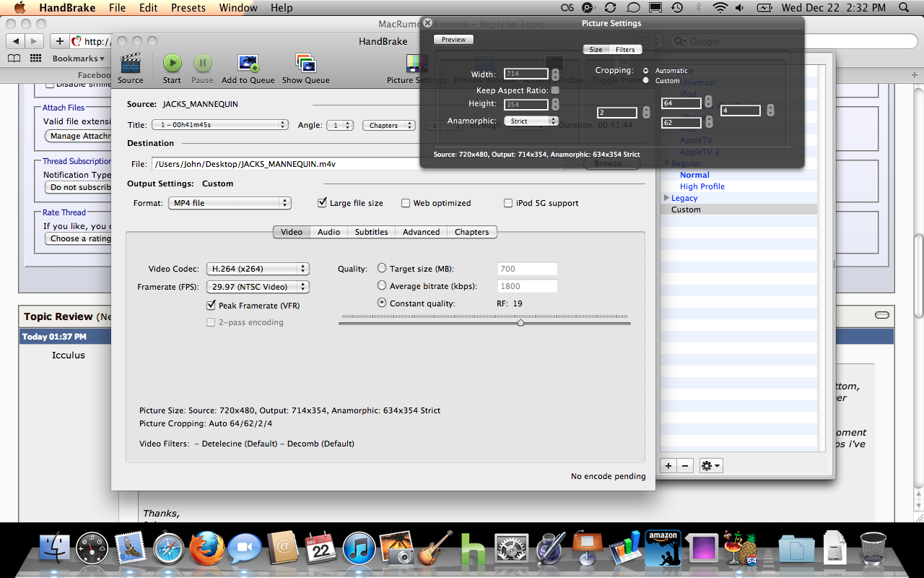
Task: Toggle Peak Framerate (VFR) checkbox
Action: pos(211,306)
